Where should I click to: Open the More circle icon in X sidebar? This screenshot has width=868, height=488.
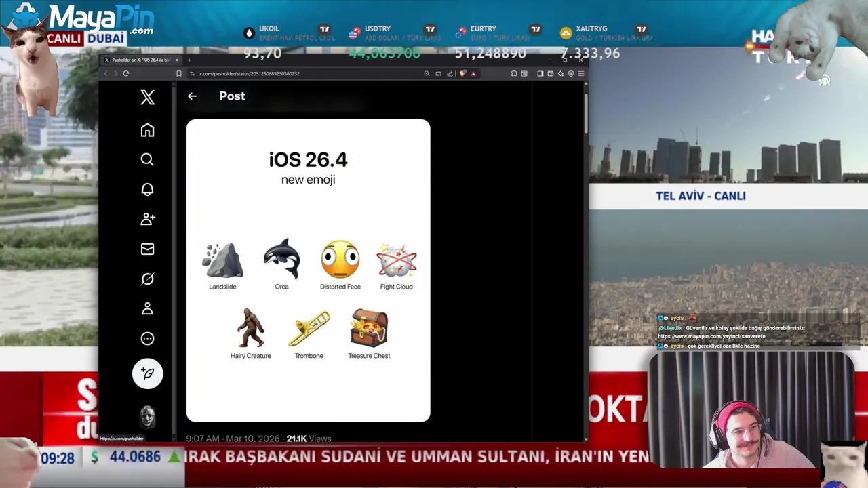[x=147, y=338]
